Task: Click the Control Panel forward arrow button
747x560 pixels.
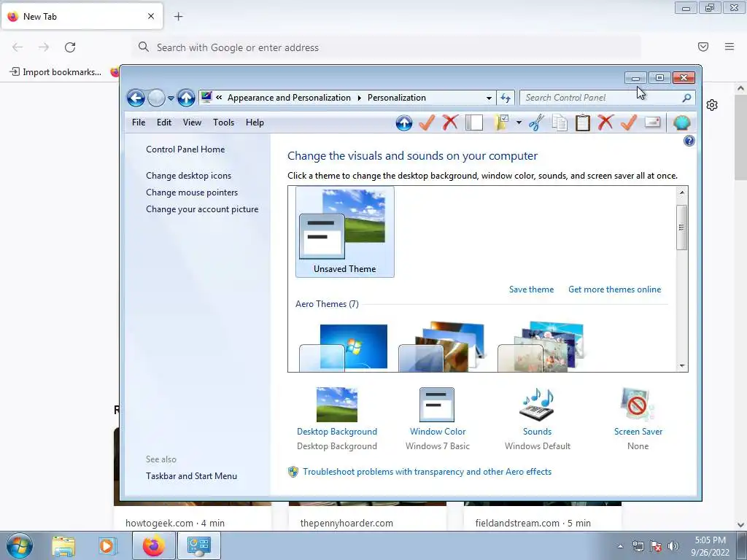Action: 156,98
